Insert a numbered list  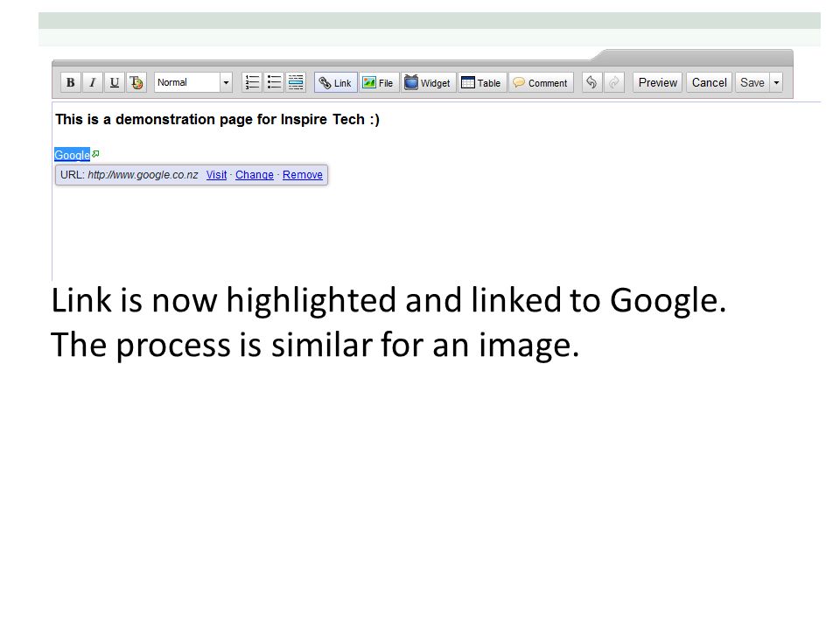(x=252, y=82)
